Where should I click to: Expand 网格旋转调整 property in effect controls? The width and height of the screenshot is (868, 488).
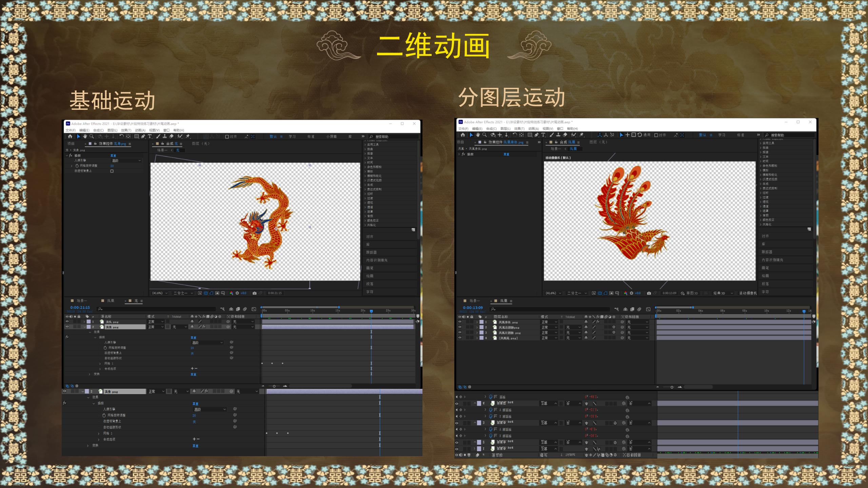[x=72, y=166]
